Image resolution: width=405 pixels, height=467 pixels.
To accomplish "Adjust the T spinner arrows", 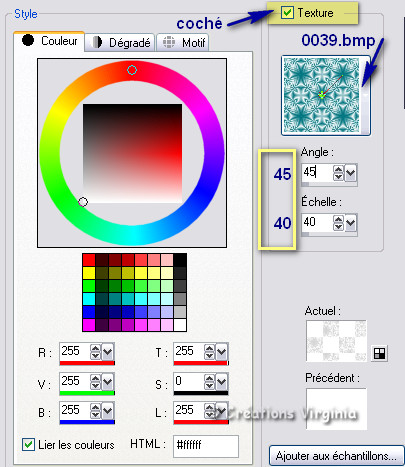I will [209, 352].
